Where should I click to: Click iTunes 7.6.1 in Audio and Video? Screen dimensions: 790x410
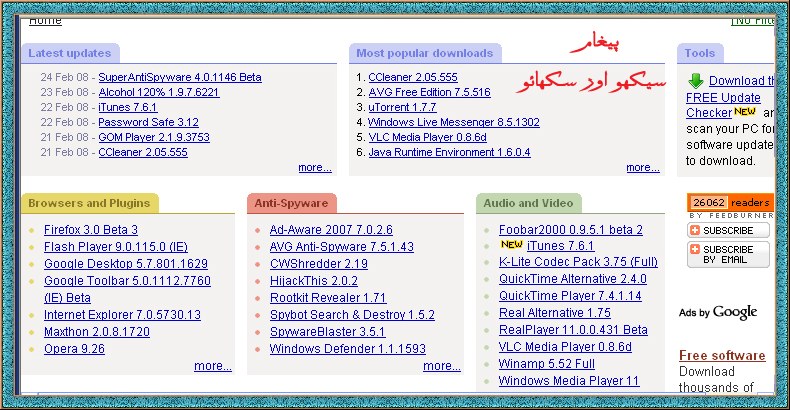coord(560,246)
